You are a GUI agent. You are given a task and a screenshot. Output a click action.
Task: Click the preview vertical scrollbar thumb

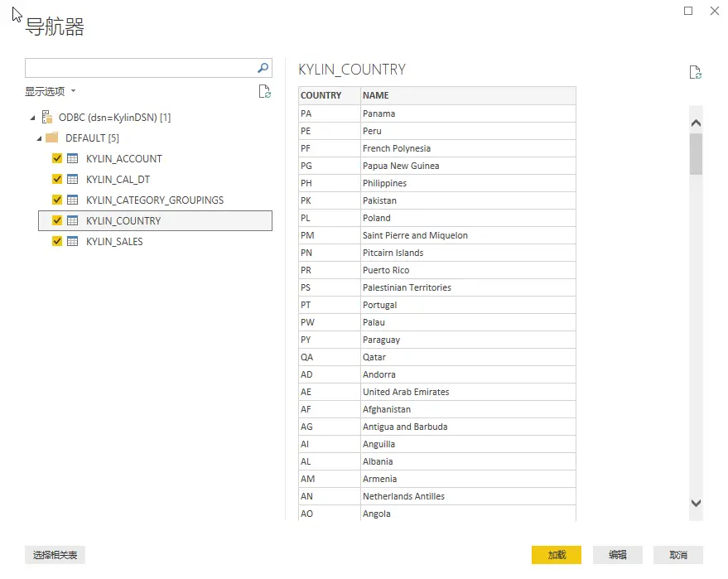696,154
